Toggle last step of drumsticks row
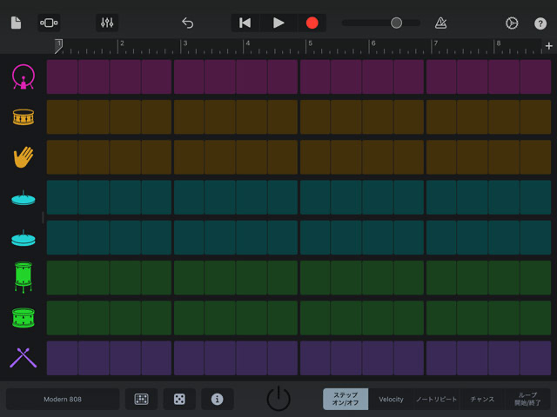Image resolution: width=557 pixels, height=417 pixels. click(x=536, y=358)
